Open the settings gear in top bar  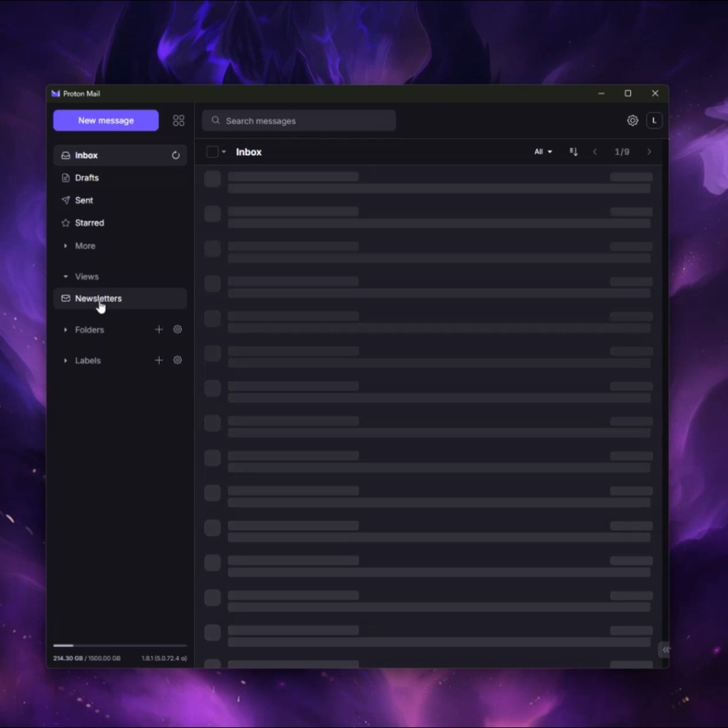click(632, 121)
